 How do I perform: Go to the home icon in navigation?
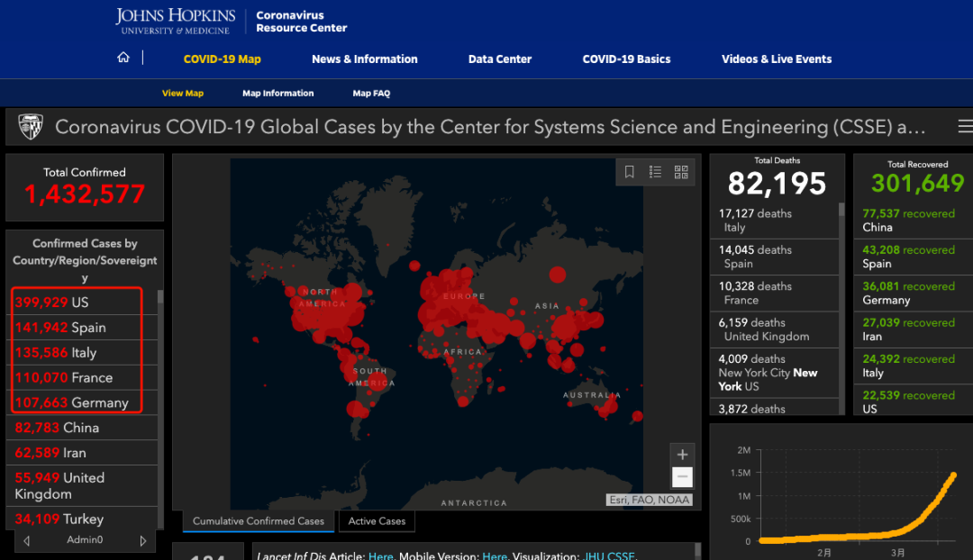point(123,58)
